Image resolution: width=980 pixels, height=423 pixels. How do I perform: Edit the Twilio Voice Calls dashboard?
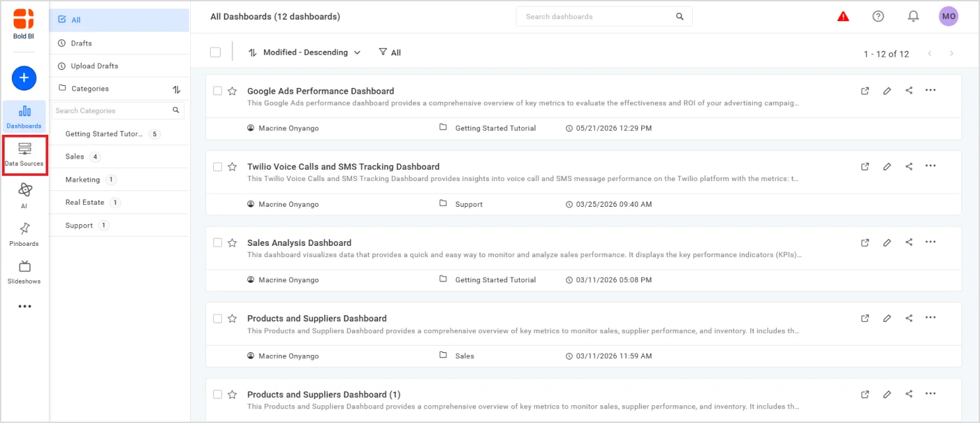tap(887, 167)
